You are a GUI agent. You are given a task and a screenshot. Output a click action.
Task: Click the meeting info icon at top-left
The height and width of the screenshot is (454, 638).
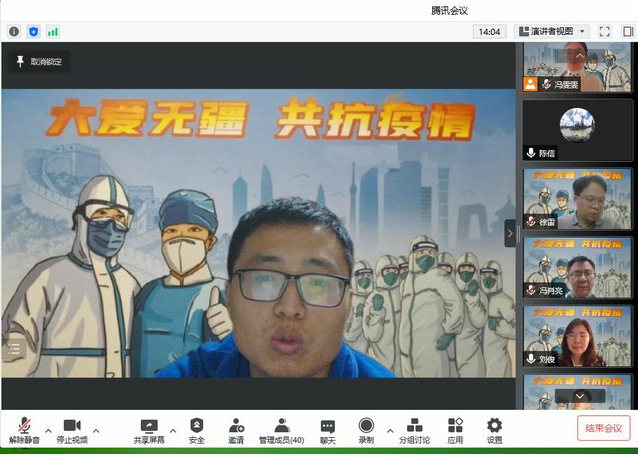(x=14, y=32)
